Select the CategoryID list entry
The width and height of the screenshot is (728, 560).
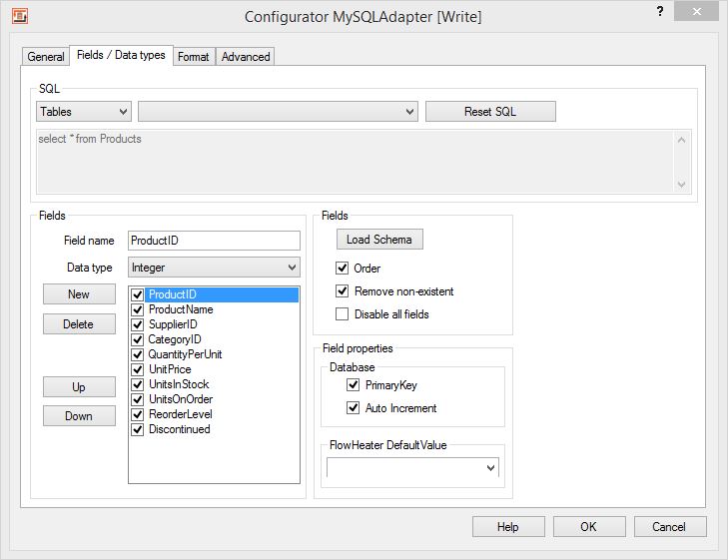tap(175, 339)
